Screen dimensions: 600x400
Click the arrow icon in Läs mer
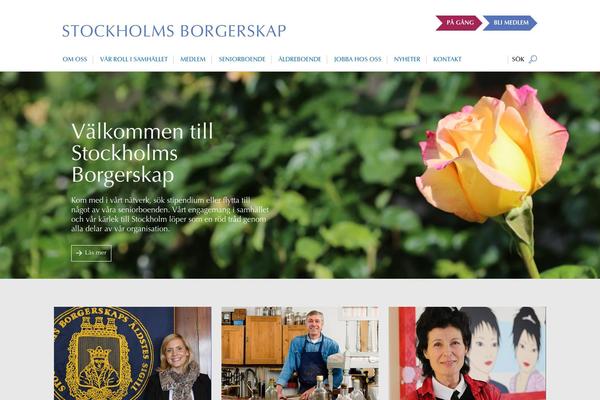(79, 253)
